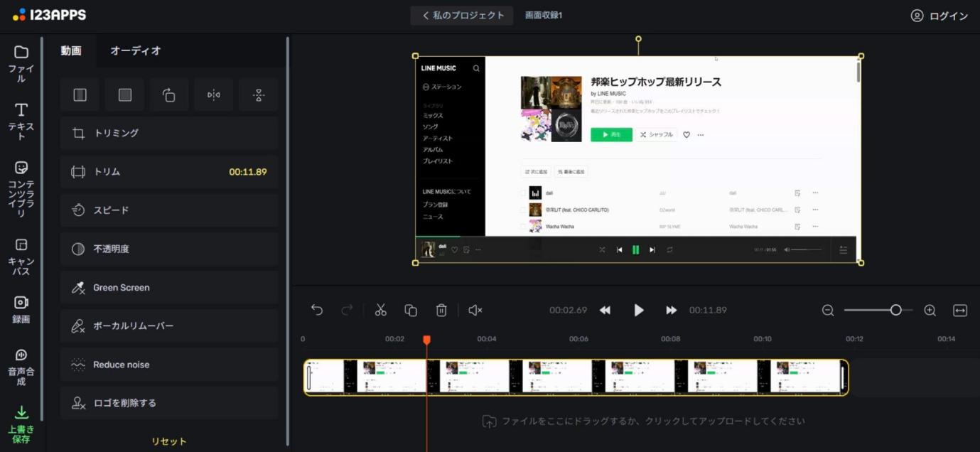
Task: Select the fit-with-side-bars layout icon
Action: pos(80,95)
